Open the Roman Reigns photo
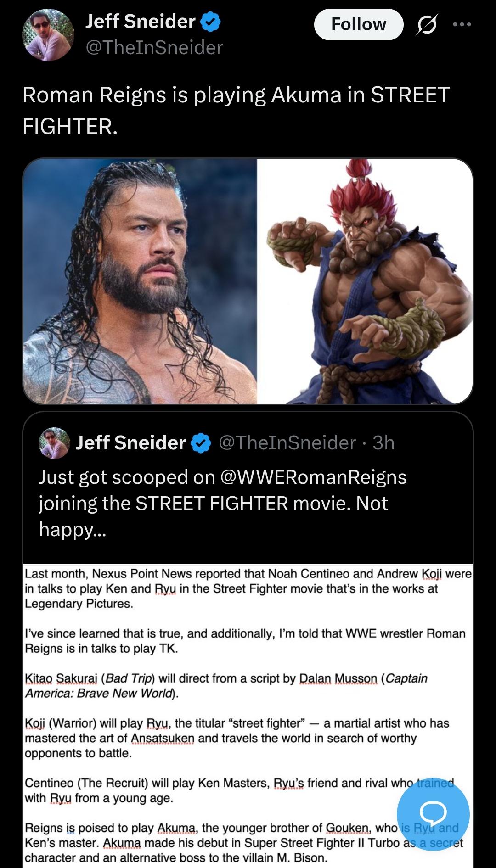Viewport: 496px width, 868px height. [140, 281]
